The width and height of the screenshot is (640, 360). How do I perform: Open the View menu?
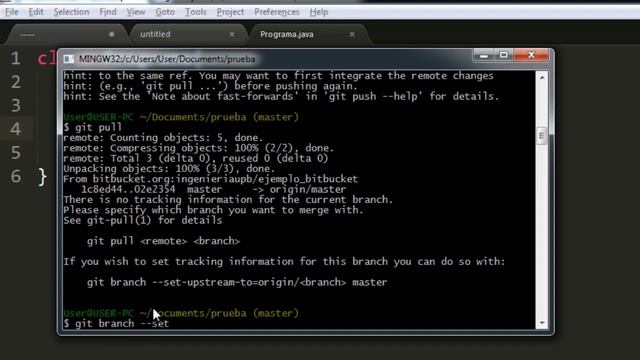[136, 12]
